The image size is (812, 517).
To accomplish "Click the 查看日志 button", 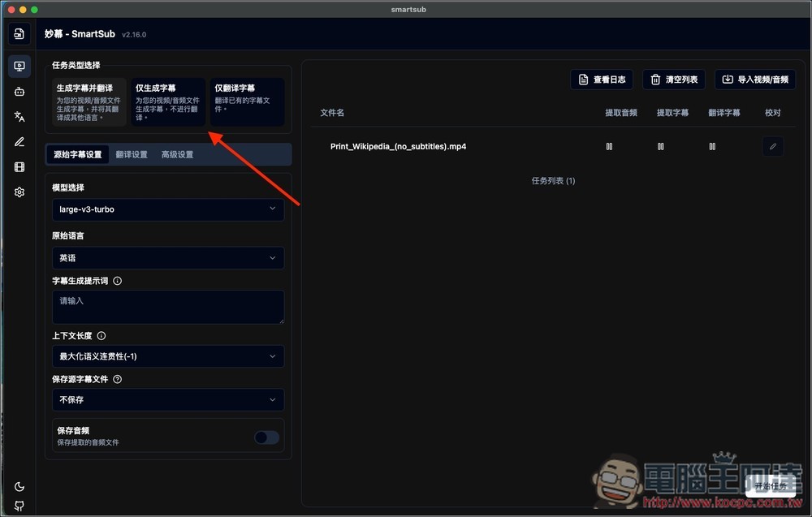I will coord(602,80).
